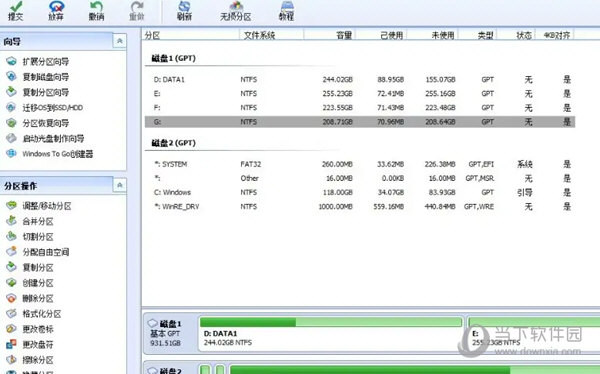
Task: Click the 引导 status cell
Action: 525,193
